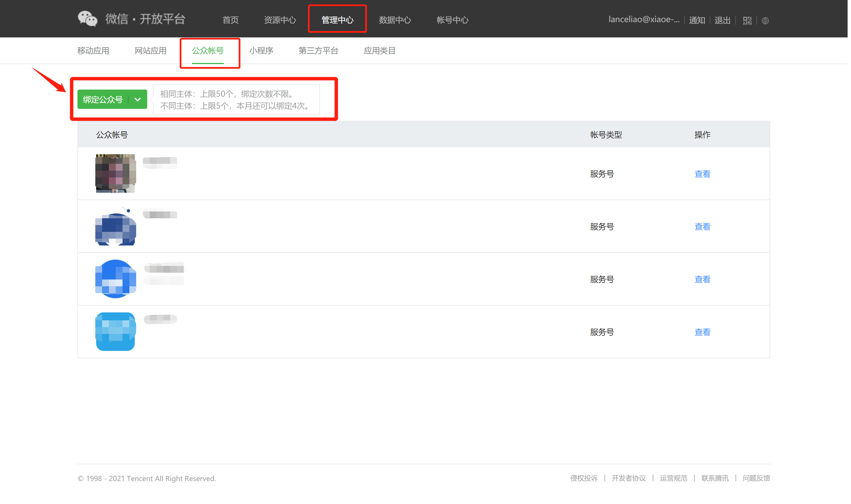Click 退出 to log out

coord(725,20)
